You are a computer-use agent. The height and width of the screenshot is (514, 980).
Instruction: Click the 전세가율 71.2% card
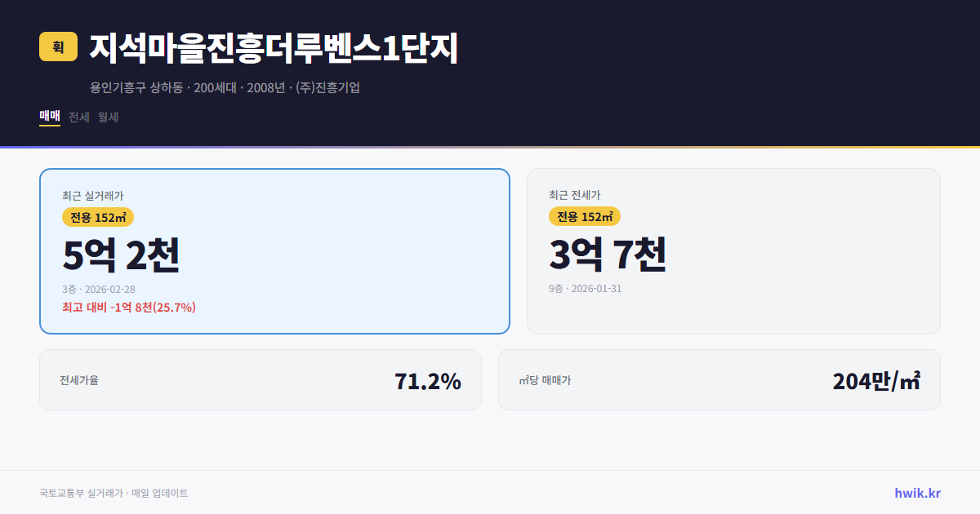click(261, 379)
